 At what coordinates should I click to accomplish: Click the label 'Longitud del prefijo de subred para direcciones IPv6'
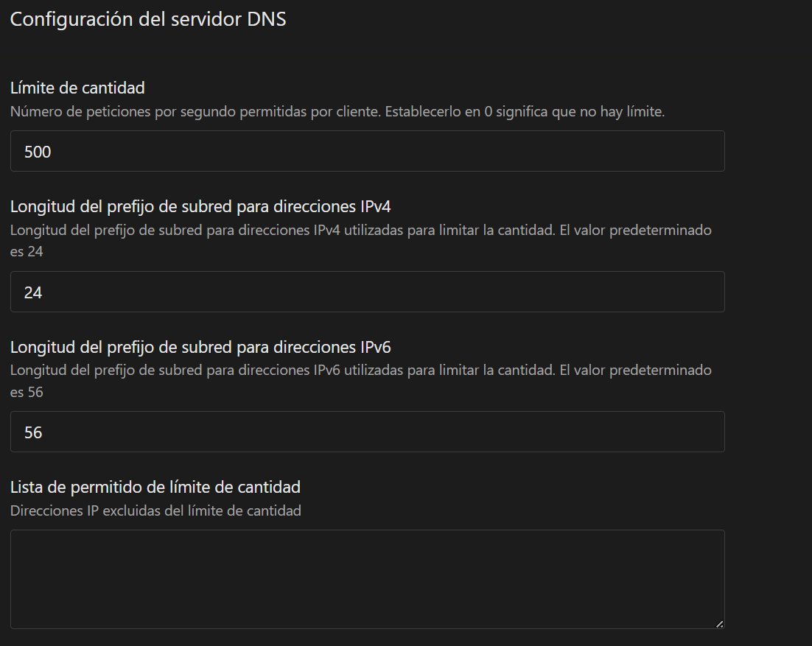(200, 347)
